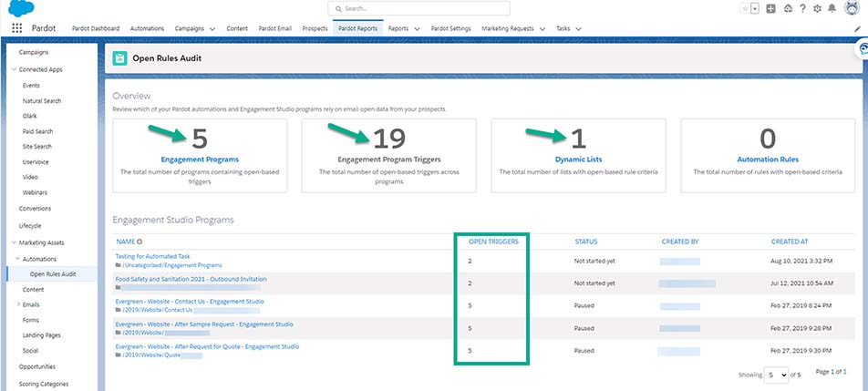Open the chat assistant bubble icon
This screenshot has width=868, height=391.
[x=863, y=49]
